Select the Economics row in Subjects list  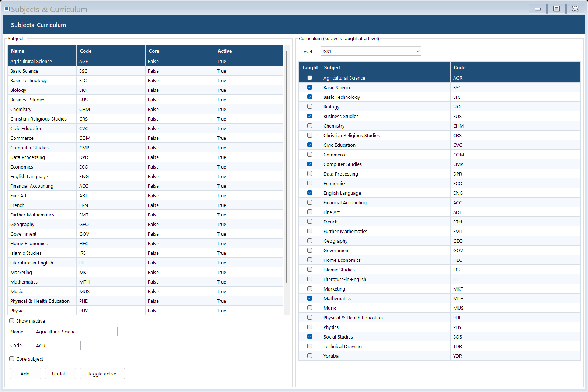145,167
